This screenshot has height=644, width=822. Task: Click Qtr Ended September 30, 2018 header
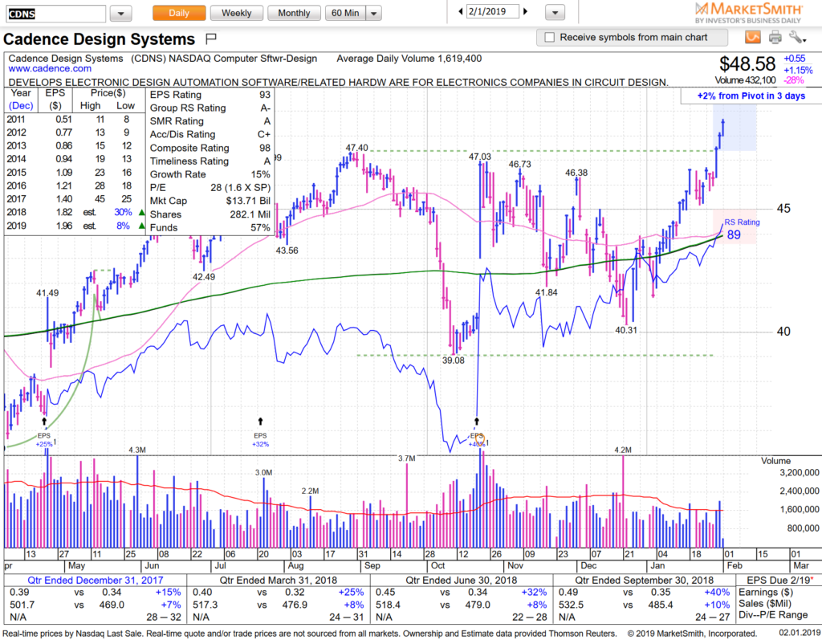tap(645, 581)
